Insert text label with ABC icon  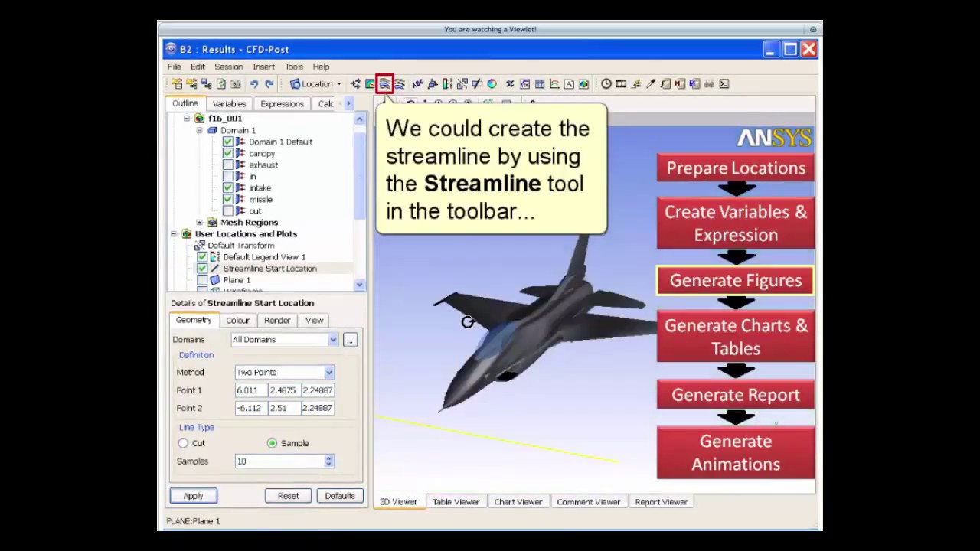(x=417, y=84)
